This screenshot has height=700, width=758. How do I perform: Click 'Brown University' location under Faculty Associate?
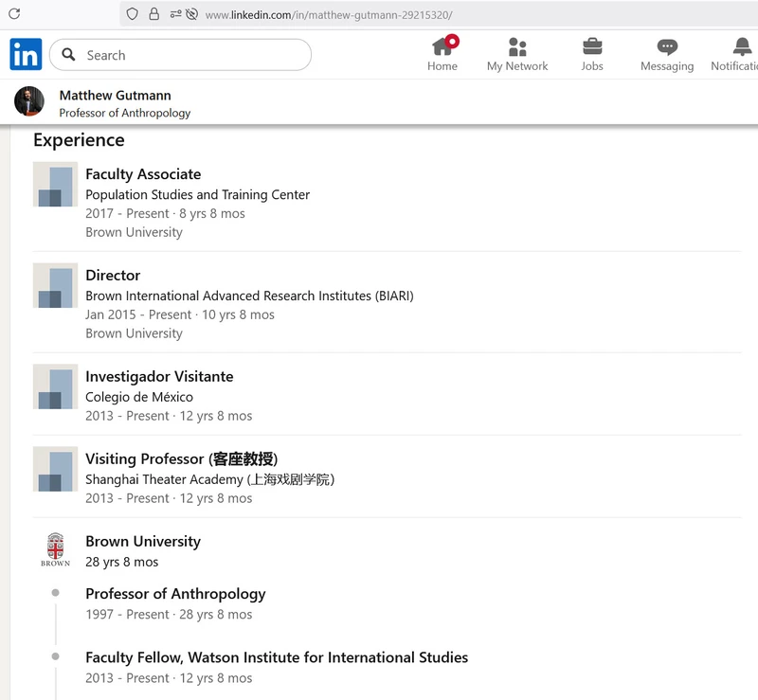click(x=134, y=232)
